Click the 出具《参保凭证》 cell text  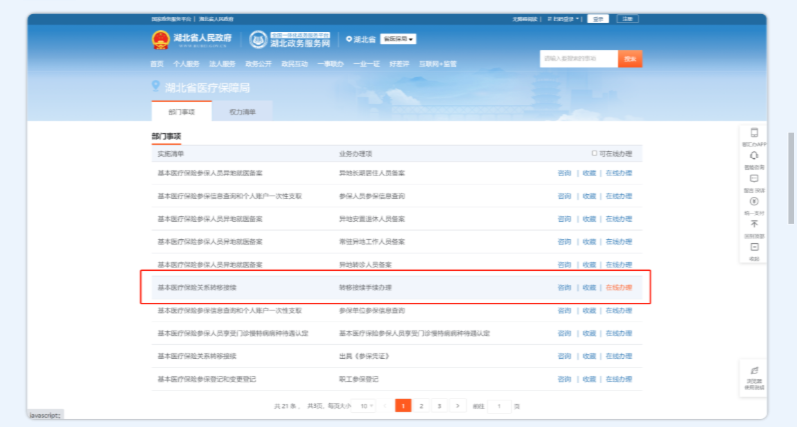click(364, 356)
